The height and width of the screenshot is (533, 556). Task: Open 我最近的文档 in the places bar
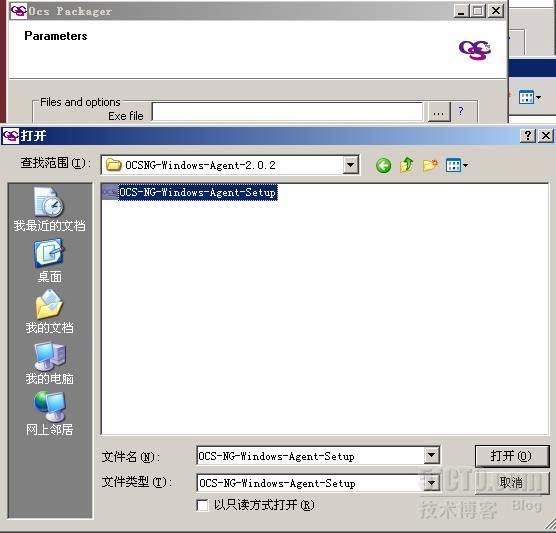pyautogui.click(x=49, y=209)
